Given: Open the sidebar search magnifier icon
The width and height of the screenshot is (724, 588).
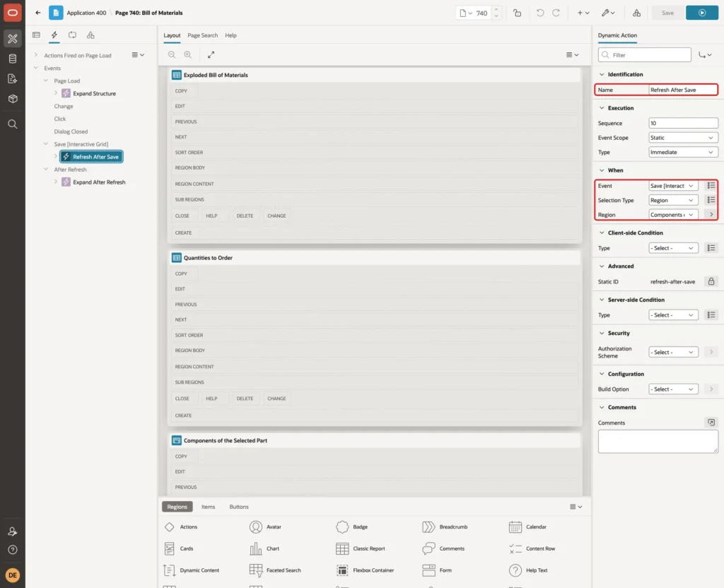Looking at the screenshot, I should tap(13, 124).
